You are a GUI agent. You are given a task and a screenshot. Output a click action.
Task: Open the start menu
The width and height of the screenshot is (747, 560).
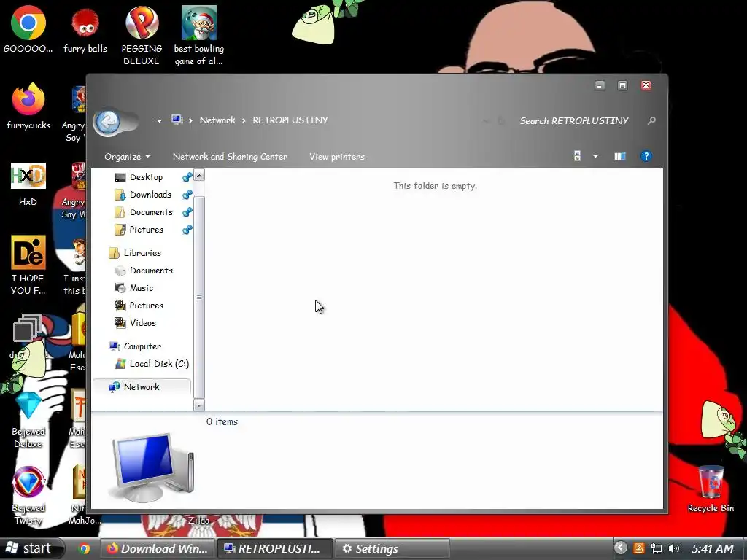click(x=31, y=548)
